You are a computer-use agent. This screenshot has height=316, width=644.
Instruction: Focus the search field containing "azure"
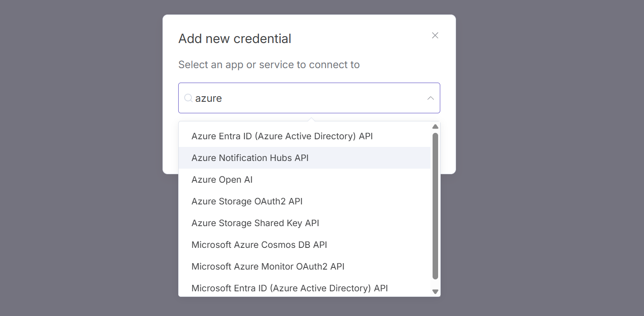click(309, 98)
